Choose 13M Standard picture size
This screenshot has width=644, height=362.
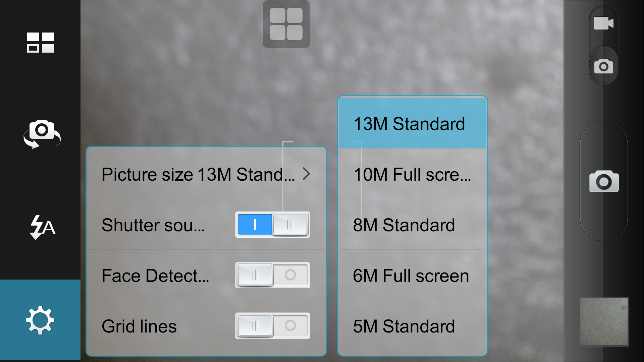412,124
